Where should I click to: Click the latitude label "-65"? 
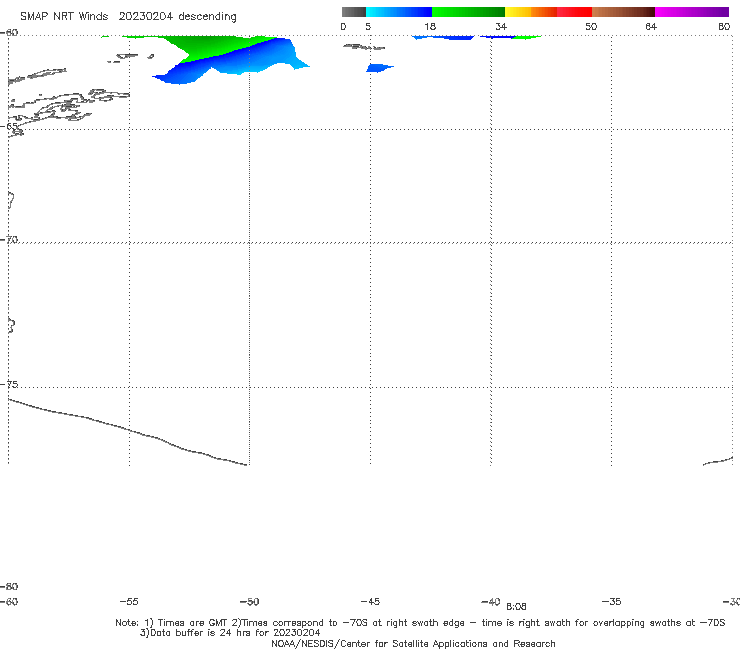coord(9,127)
